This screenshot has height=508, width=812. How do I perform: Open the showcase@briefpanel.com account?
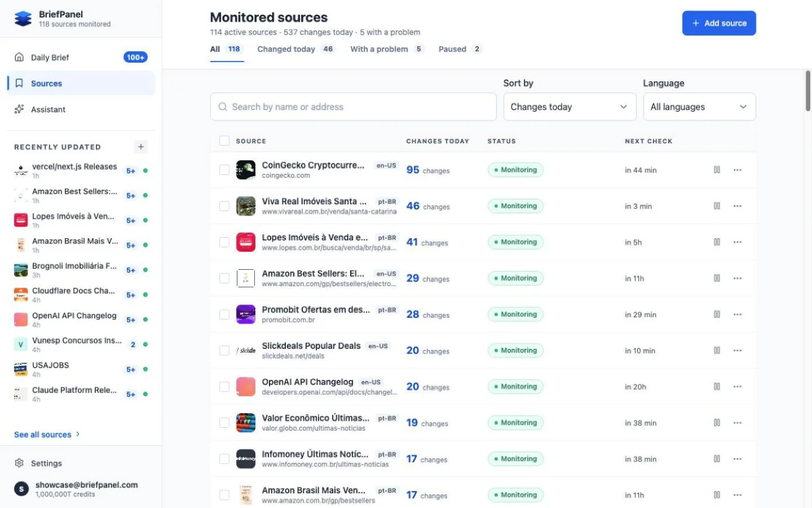pos(81,489)
